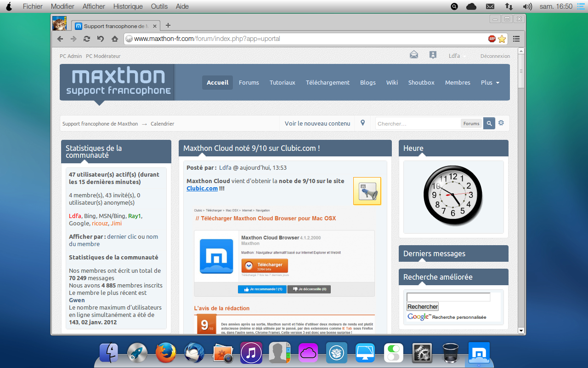The height and width of the screenshot is (368, 588).
Task: Click the Adblock Plus ABP icon
Action: pyautogui.click(x=492, y=39)
